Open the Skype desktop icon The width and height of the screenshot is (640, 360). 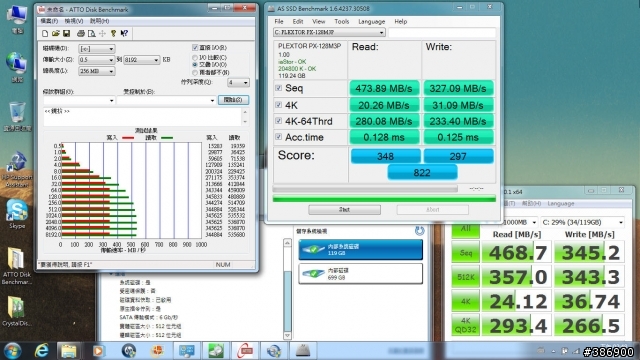(17, 214)
